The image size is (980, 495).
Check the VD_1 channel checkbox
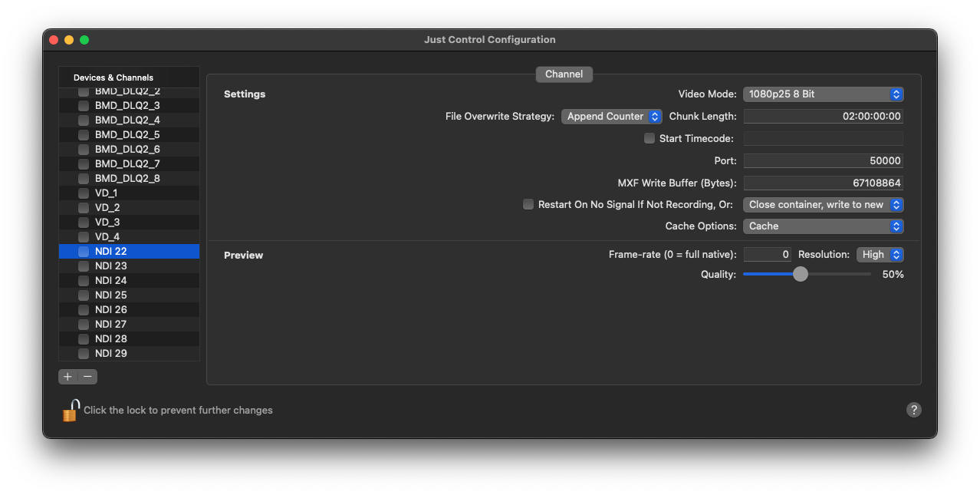(84, 193)
